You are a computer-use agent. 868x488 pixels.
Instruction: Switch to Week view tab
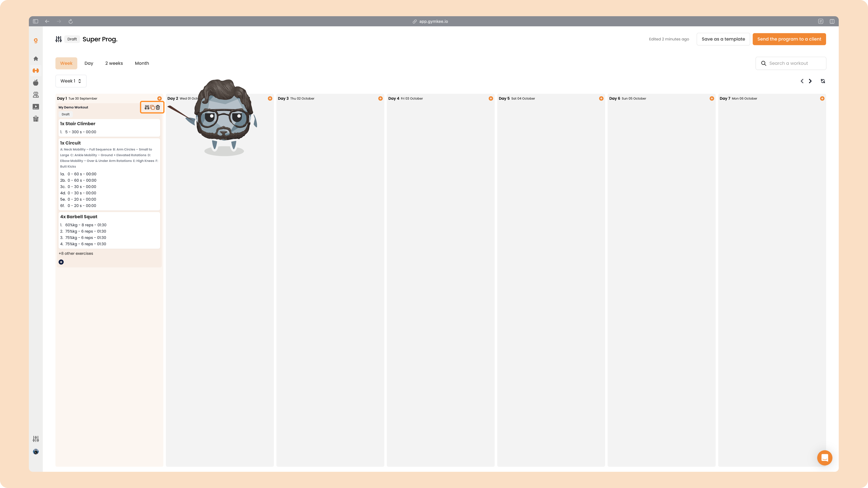(x=66, y=63)
